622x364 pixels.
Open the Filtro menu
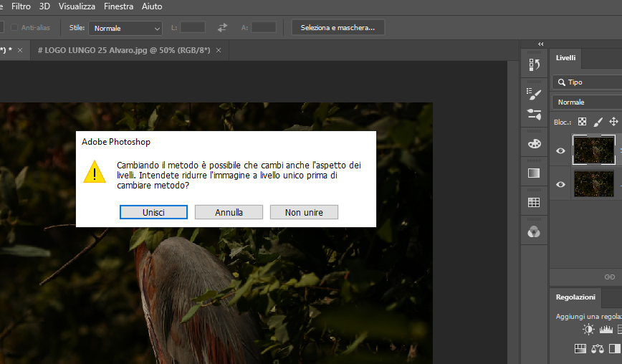[21, 6]
